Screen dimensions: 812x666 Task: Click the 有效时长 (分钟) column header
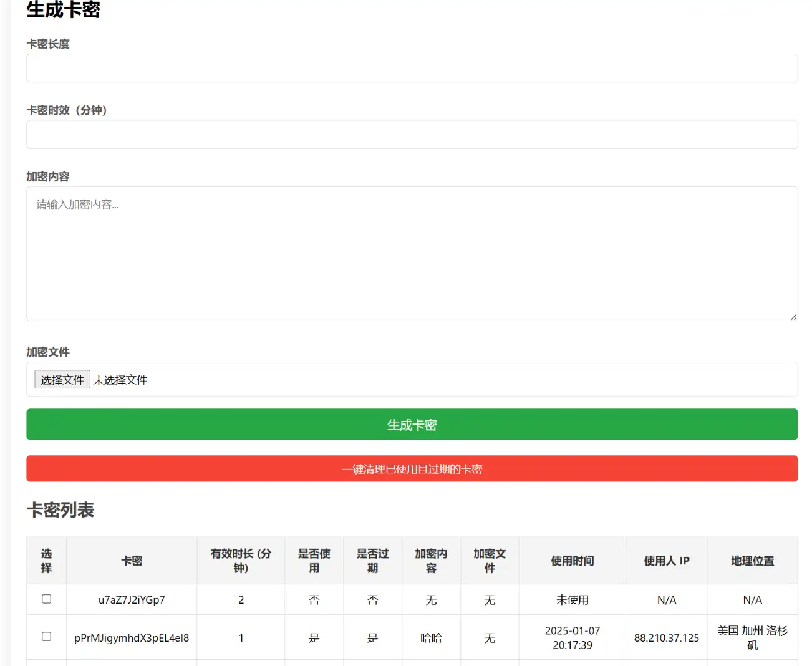(x=241, y=560)
